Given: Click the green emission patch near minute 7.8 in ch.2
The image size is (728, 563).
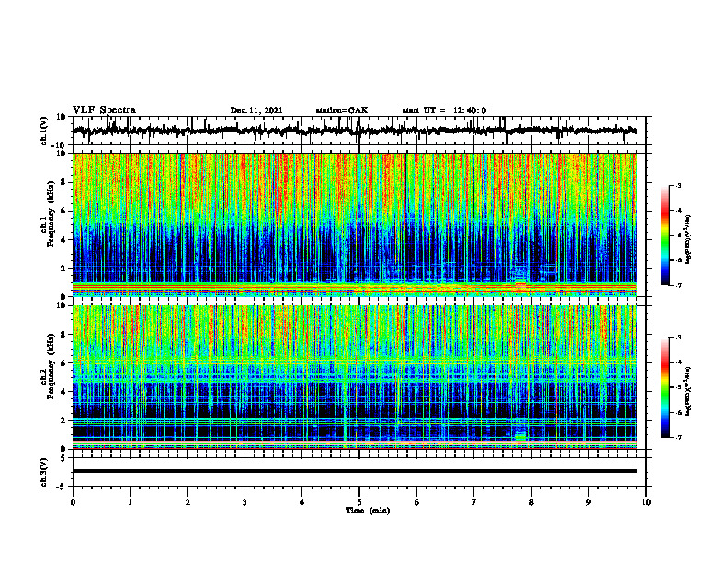Looking at the screenshot, I should coord(520,437).
